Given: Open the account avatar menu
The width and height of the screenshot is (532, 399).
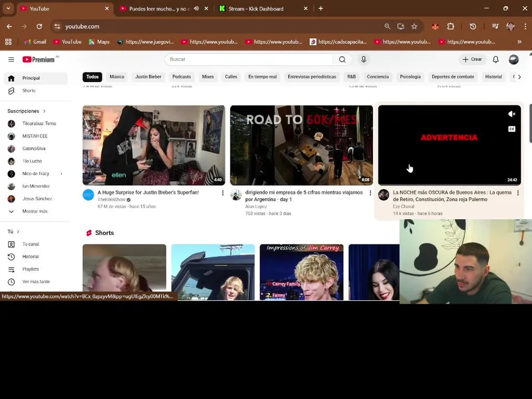Looking at the screenshot, I should (514, 59).
